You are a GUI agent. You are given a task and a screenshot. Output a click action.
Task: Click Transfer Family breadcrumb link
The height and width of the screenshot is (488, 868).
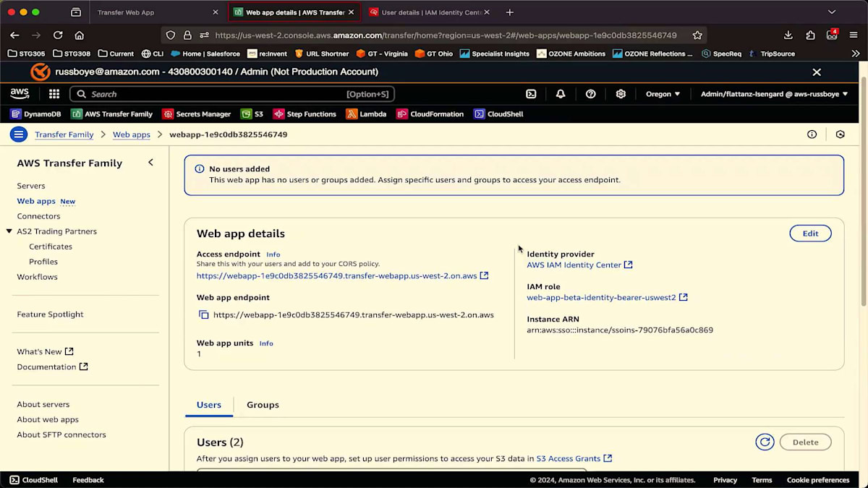pyautogui.click(x=64, y=134)
